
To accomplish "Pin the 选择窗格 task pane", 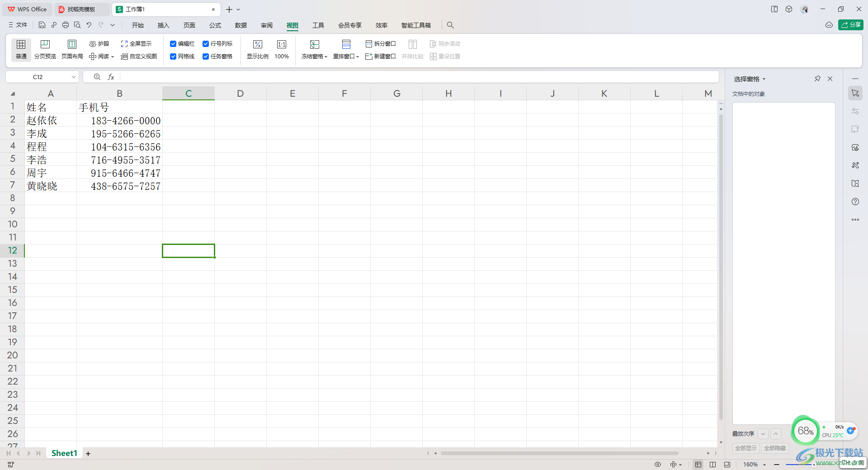I will pos(817,79).
